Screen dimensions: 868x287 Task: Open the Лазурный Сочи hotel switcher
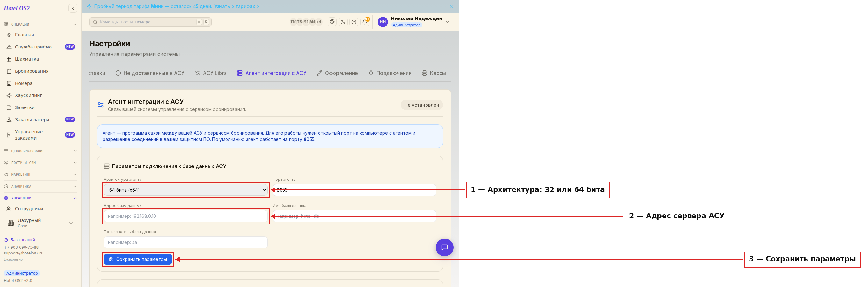[40, 223]
